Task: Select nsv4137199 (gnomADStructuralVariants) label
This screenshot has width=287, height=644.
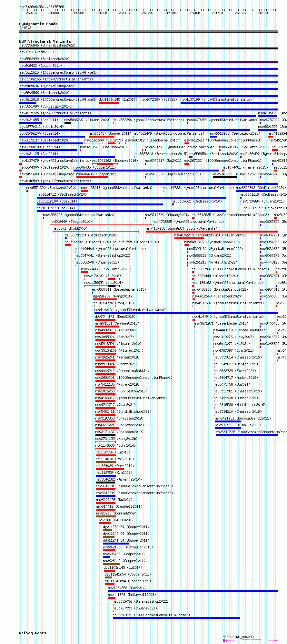Action: (216, 100)
